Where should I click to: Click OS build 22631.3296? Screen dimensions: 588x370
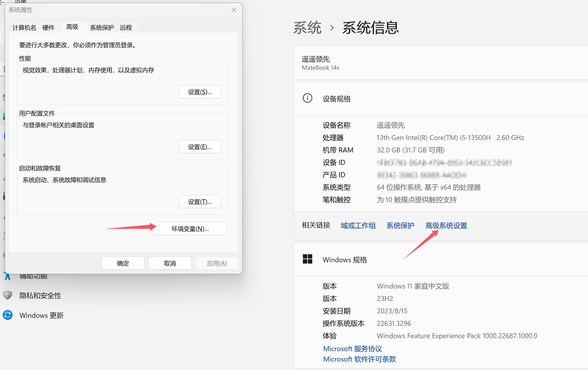[x=394, y=323]
